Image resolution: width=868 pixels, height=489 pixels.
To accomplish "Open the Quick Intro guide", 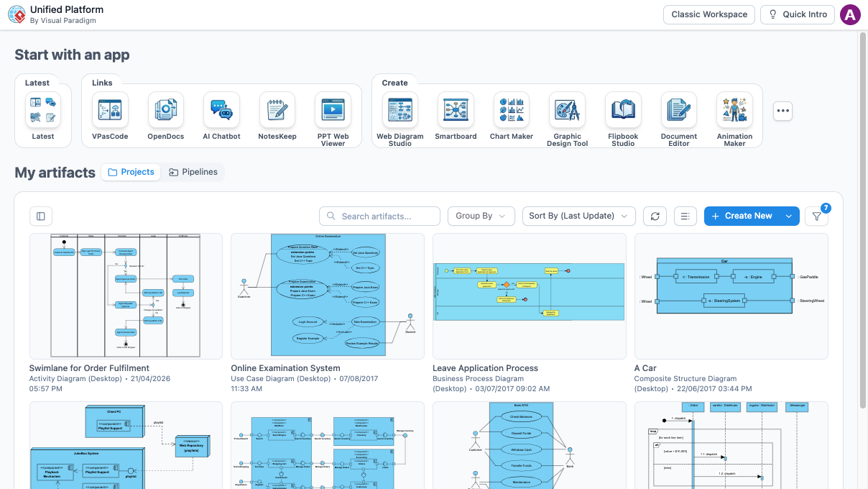I will [x=798, y=14].
